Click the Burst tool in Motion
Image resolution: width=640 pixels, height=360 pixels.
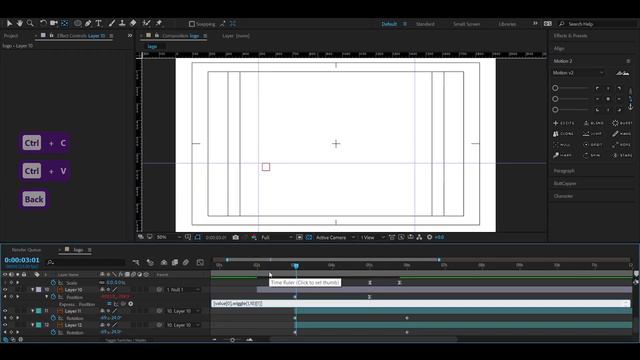pyautogui.click(x=622, y=123)
